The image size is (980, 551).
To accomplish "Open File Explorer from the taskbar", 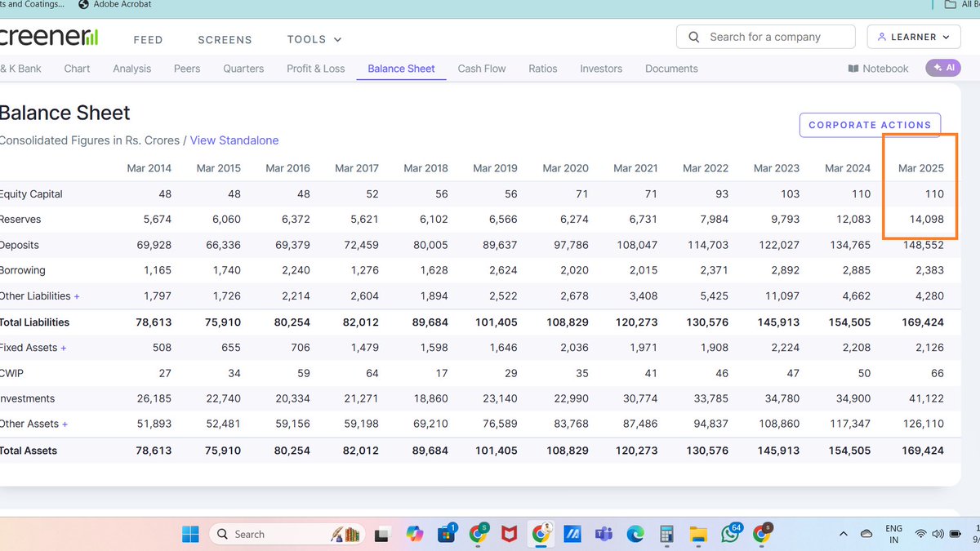I will tap(698, 534).
